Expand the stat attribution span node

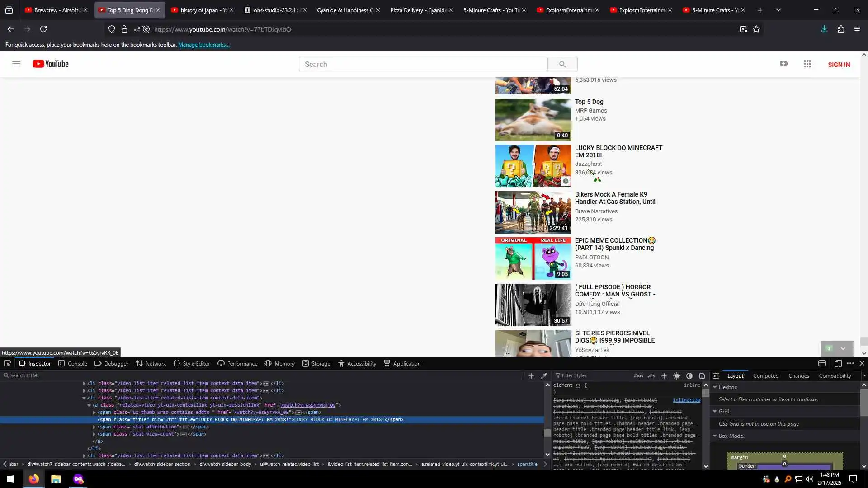coord(94,427)
